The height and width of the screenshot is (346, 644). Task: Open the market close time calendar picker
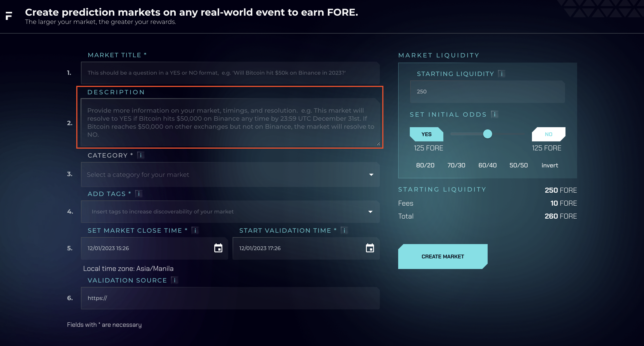[x=218, y=248]
